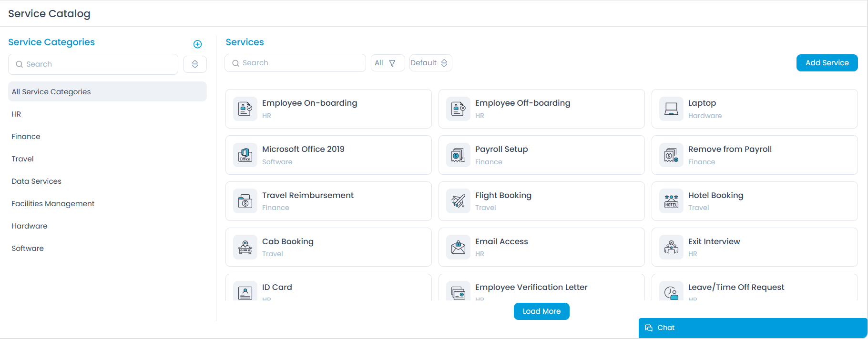Open the Chat panel bar
868x339 pixels.
[753, 328]
